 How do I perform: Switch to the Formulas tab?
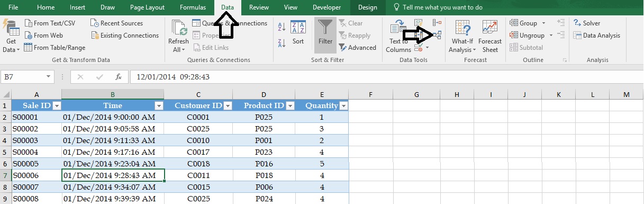pos(193,7)
